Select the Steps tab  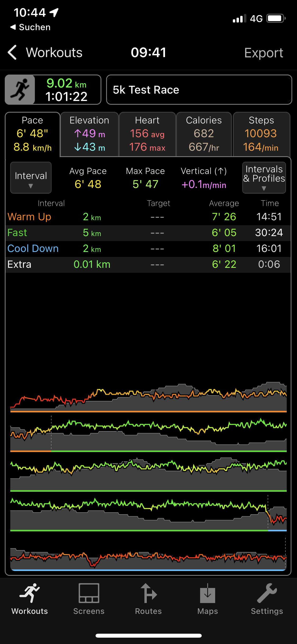(x=261, y=134)
